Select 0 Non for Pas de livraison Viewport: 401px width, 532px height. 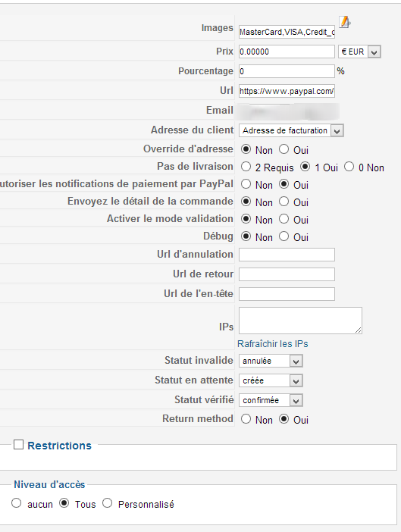(x=349, y=167)
